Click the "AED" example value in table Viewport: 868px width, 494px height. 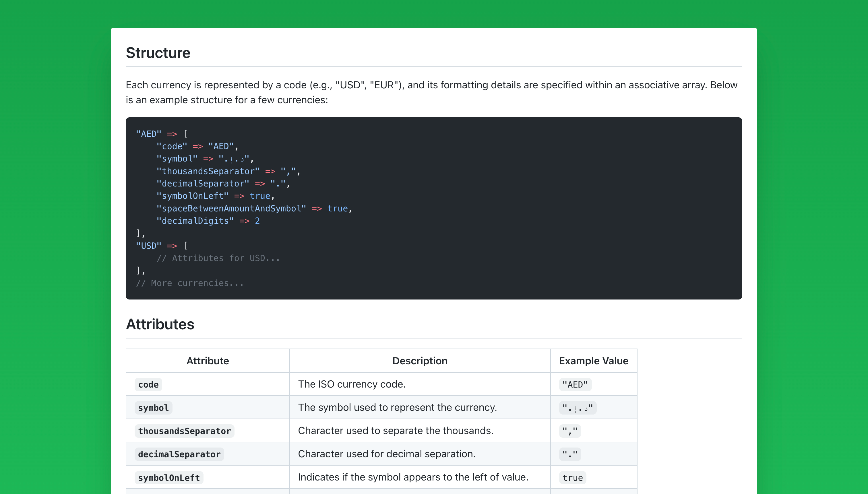point(575,384)
